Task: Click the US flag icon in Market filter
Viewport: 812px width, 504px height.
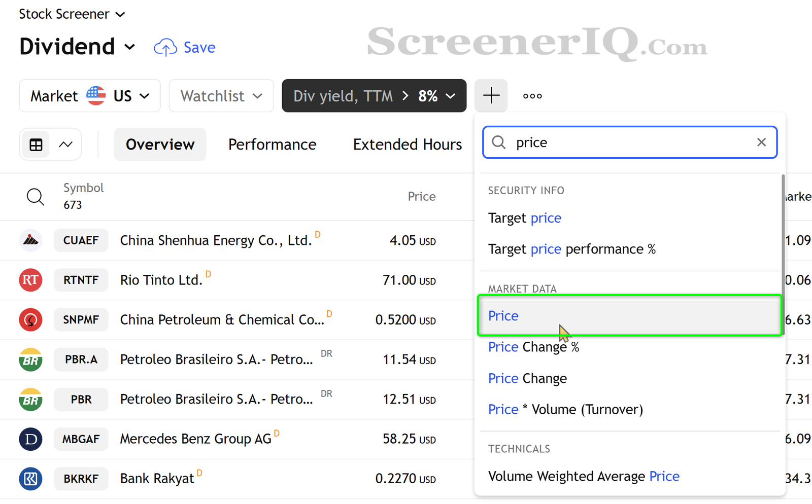Action: point(96,95)
